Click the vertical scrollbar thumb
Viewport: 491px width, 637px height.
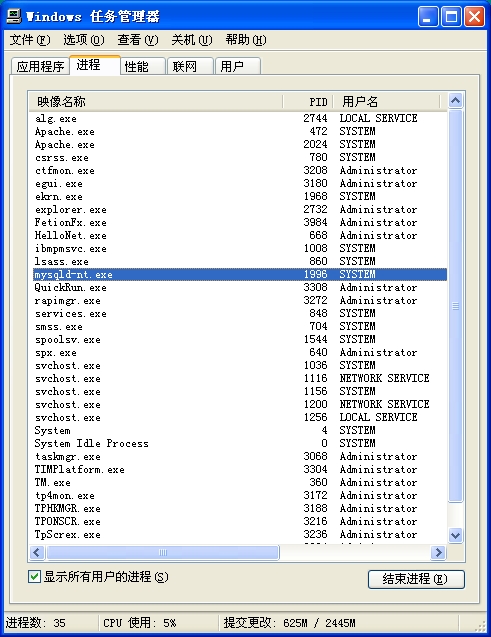coord(456,306)
